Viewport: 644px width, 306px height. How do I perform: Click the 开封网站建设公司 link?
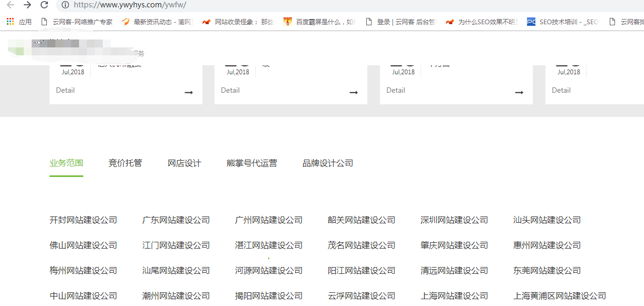tap(83, 220)
